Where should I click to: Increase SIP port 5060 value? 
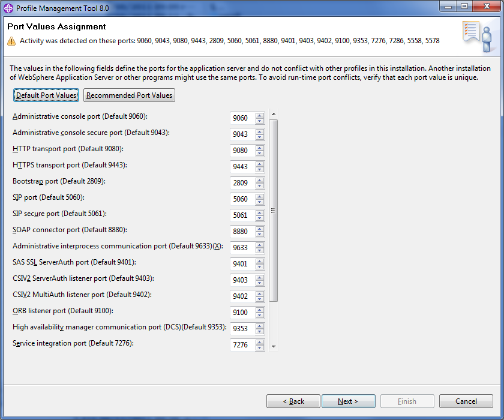260,196
